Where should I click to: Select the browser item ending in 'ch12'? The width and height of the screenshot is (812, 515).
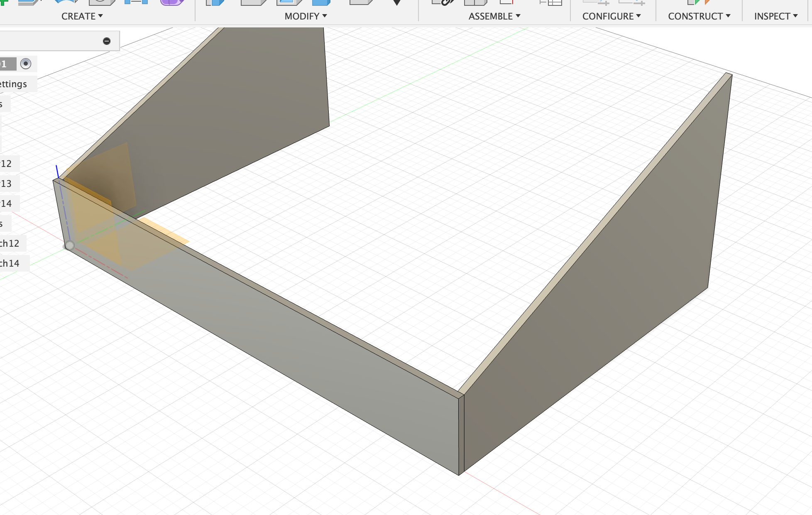10,243
